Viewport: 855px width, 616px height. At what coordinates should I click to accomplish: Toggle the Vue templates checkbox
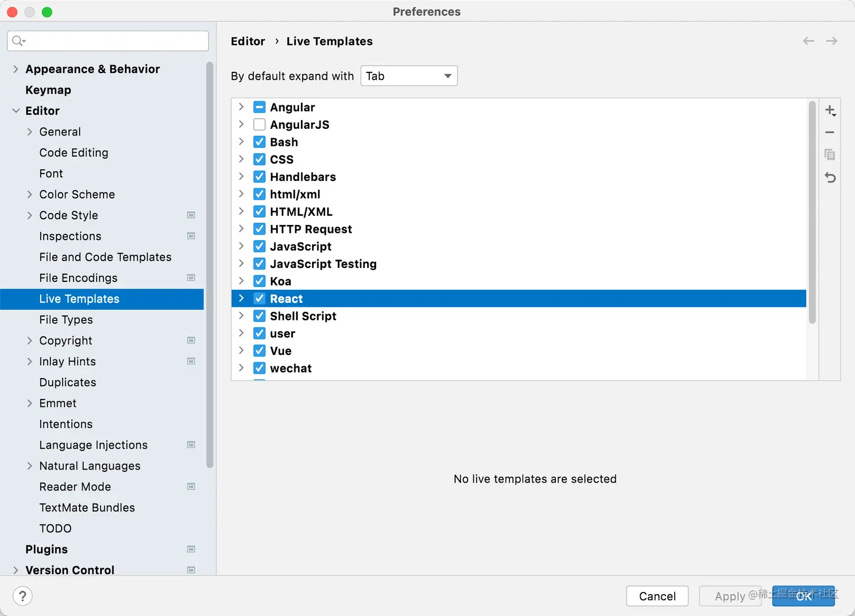pyautogui.click(x=260, y=351)
